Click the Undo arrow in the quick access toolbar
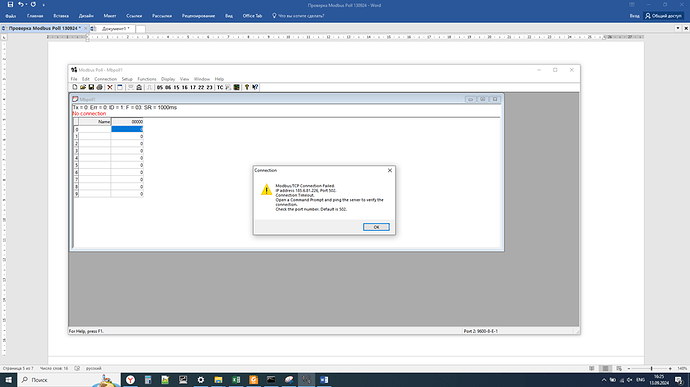This screenshot has width=690, height=387. point(20,4)
